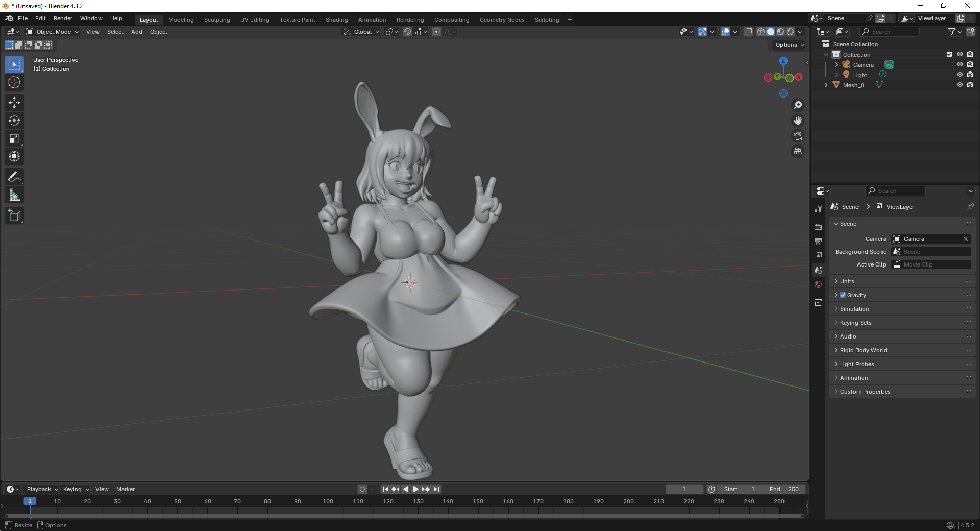Open the Render menu
Image resolution: width=980 pixels, height=531 pixels.
pyautogui.click(x=63, y=18)
